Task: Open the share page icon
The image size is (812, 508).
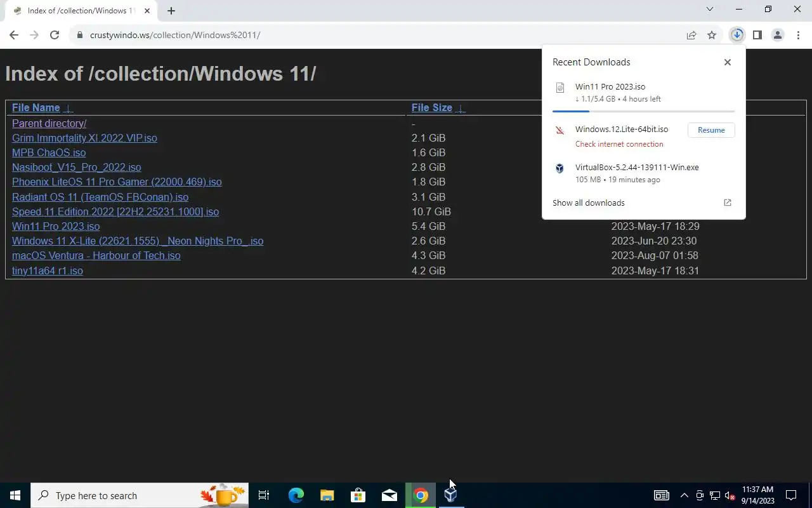Action: coord(691,35)
